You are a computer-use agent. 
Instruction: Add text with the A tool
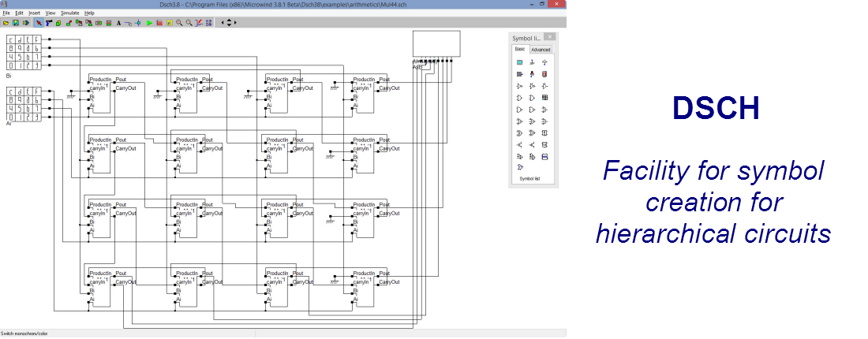pos(118,23)
